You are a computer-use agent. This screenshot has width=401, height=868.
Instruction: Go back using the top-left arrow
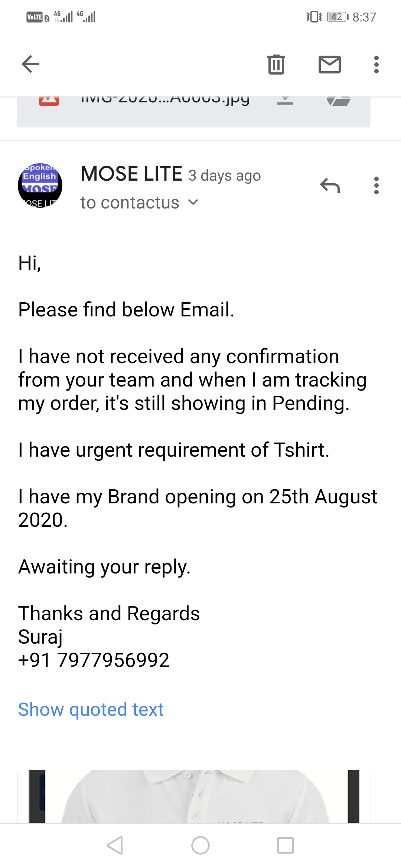[x=30, y=64]
